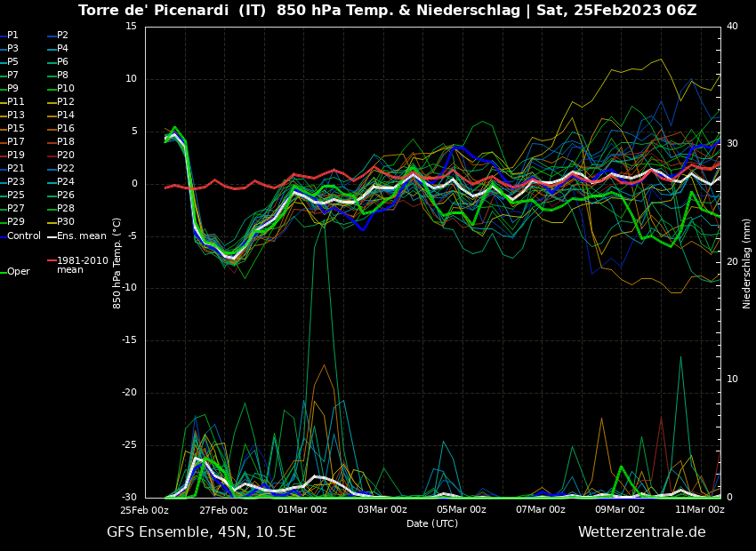Click the 850 hPa Temp. axis label
The height and width of the screenshot is (551, 756).
pos(117,263)
